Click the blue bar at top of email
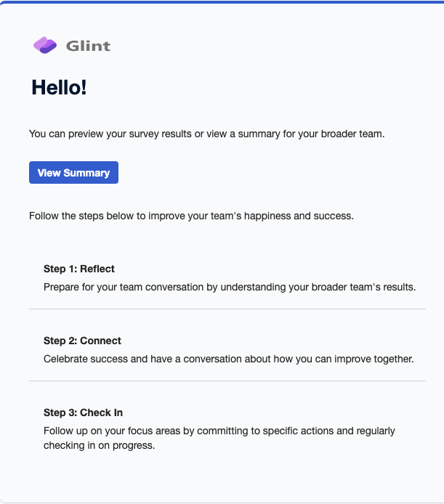This screenshot has width=444, height=504. pos(222,2)
